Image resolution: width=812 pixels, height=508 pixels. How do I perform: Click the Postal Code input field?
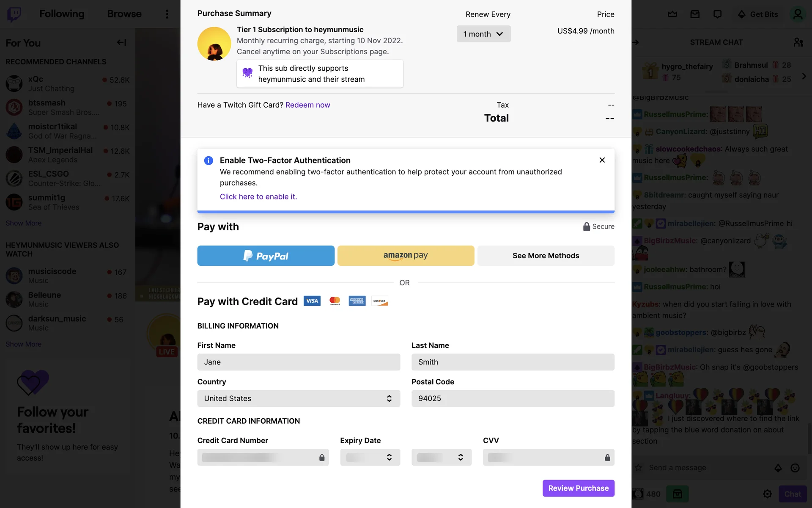click(x=513, y=398)
